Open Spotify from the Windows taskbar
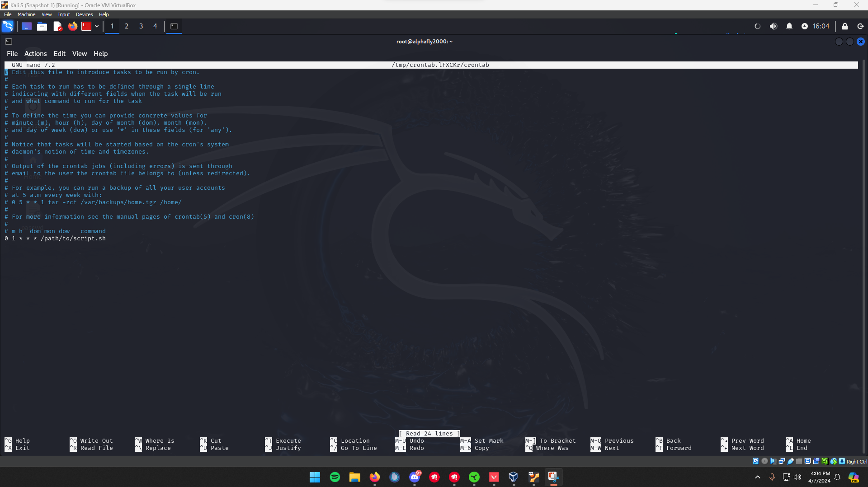The width and height of the screenshot is (868, 487). pyautogui.click(x=335, y=477)
